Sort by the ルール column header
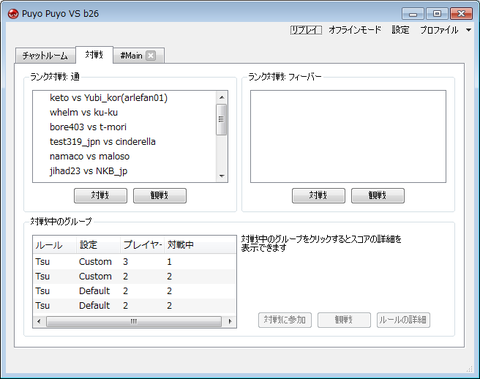This screenshot has width=480, height=379. [55, 245]
